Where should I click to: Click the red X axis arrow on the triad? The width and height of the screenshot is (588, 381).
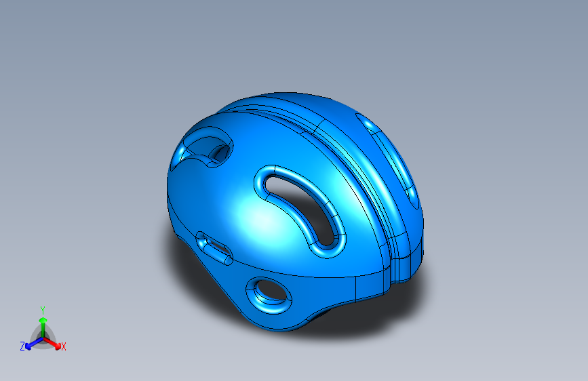point(52,343)
